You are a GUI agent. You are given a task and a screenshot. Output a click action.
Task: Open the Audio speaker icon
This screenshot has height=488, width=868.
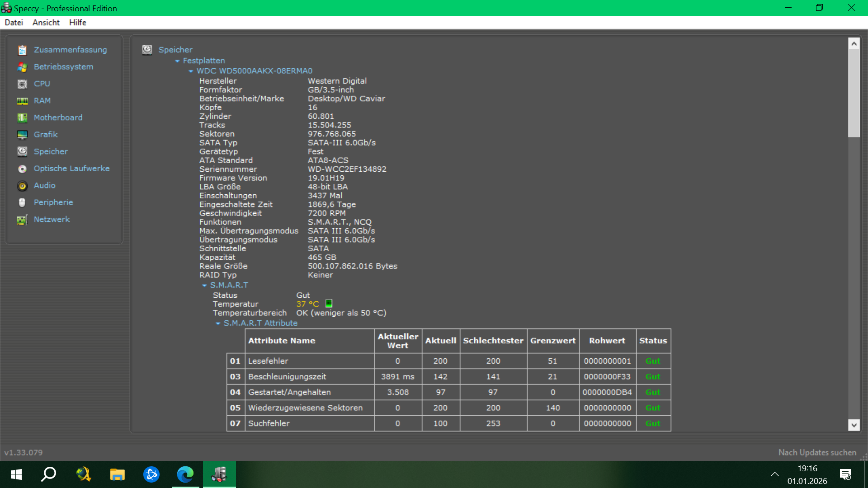[x=22, y=186]
